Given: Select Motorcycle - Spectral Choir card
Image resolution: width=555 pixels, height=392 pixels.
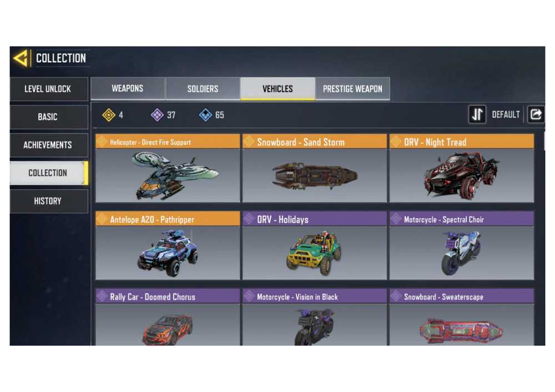Looking at the screenshot, I should coord(462,246).
